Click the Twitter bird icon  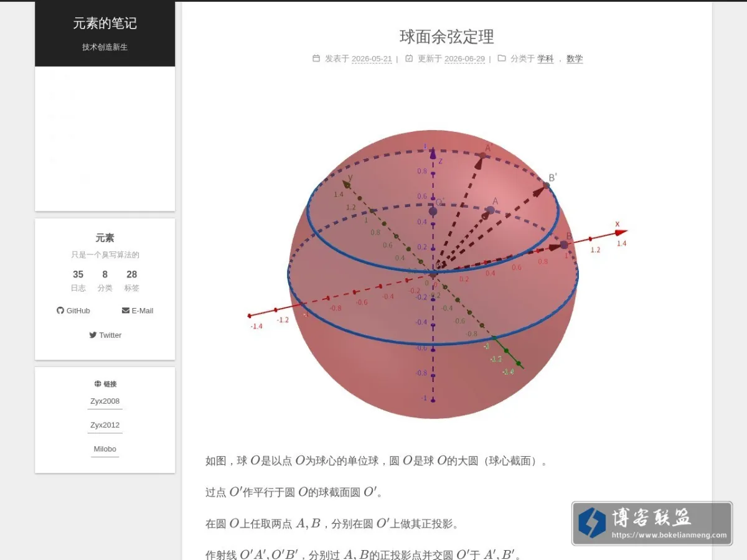pyautogui.click(x=93, y=335)
